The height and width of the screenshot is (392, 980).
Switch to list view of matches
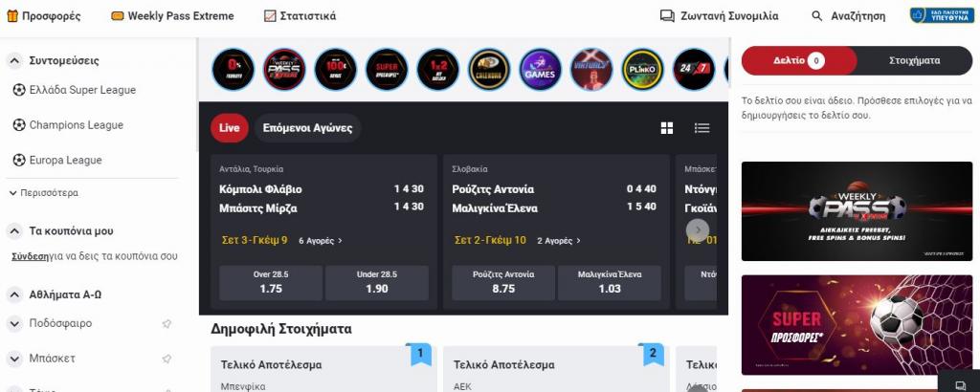pyautogui.click(x=702, y=128)
